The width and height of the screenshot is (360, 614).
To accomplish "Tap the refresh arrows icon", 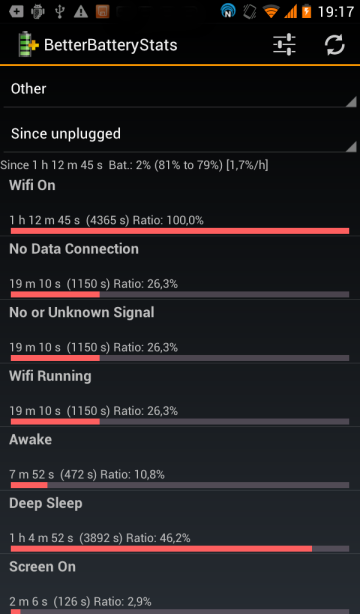I will [x=335, y=45].
